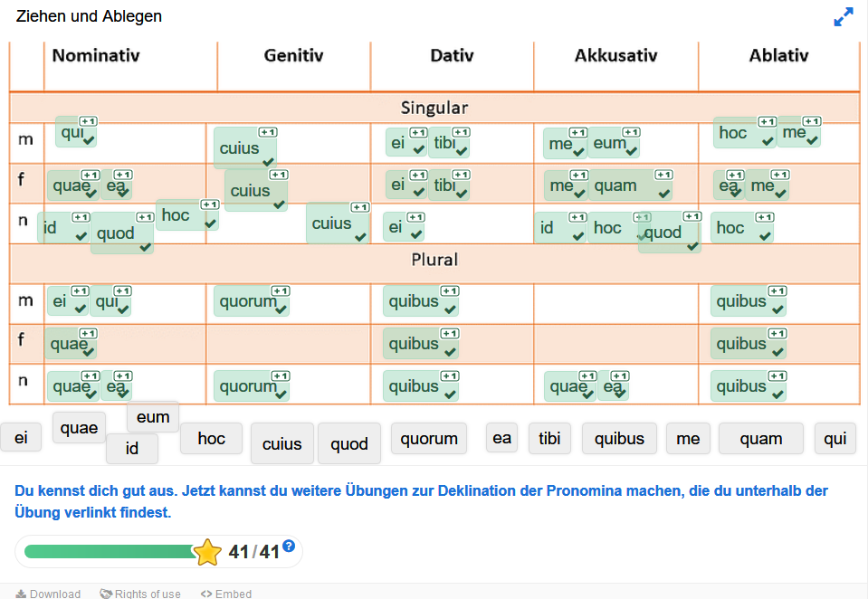Viewport: 868px width, 599px height.
Task: Select the 'quorum' tile in the word bank
Action: [x=429, y=439]
